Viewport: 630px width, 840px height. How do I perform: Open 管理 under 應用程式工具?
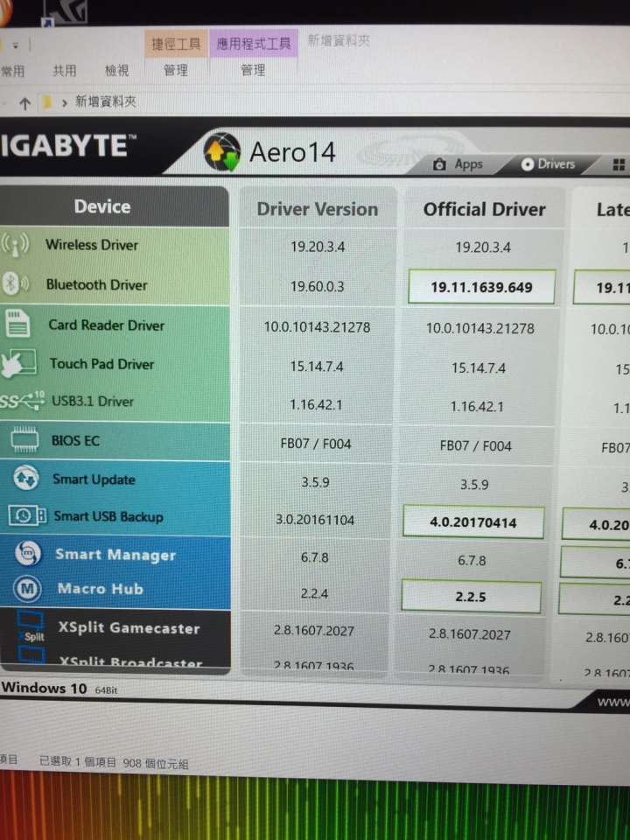[253, 70]
